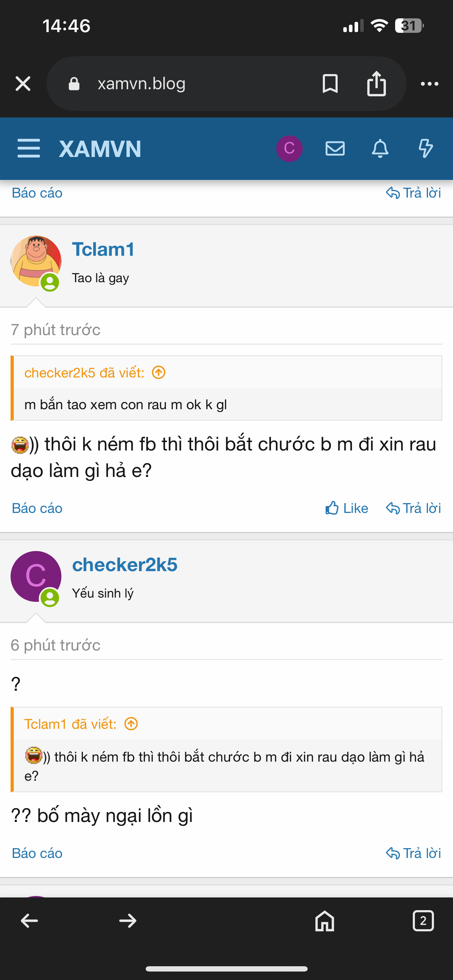Tap the lightning bolt what's new icon

point(425,149)
